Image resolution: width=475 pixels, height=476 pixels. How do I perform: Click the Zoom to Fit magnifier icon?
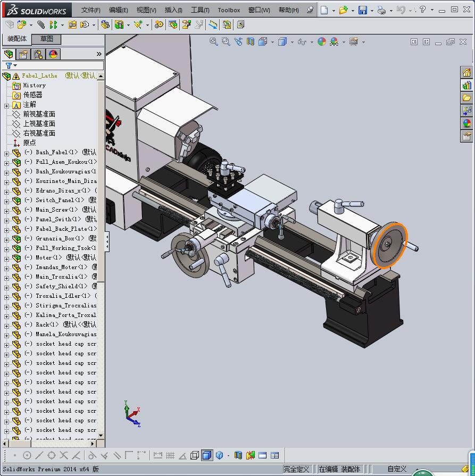pos(213,41)
